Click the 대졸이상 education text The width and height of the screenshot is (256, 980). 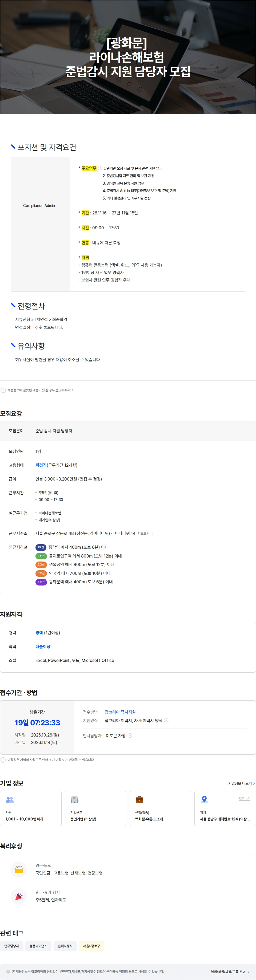[x=43, y=646]
